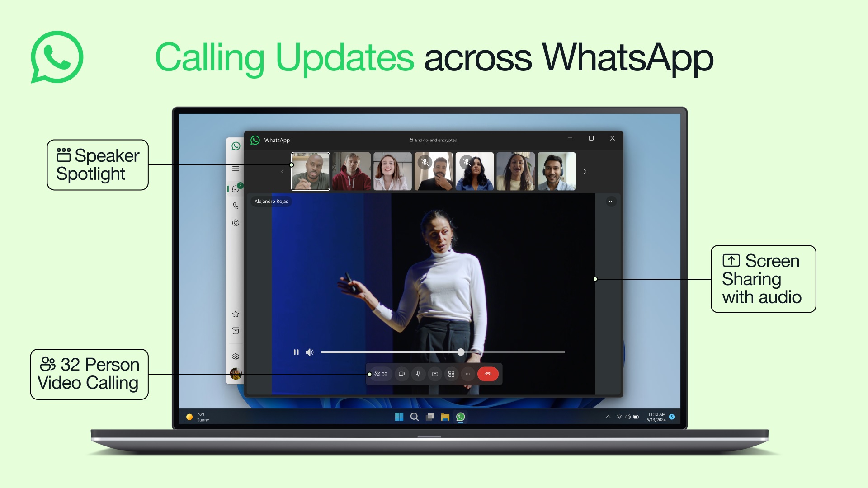Click the participant count 32 icon

click(379, 374)
